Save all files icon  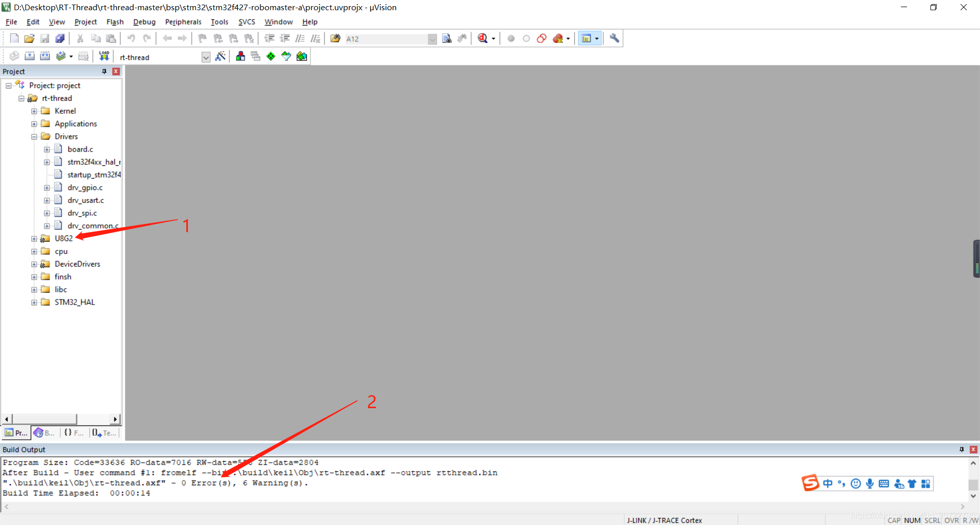[60, 38]
